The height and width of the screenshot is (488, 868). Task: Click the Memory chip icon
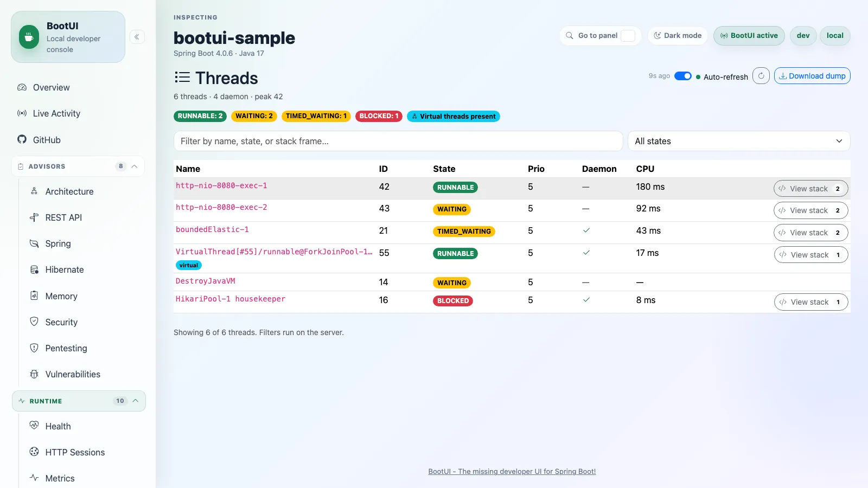[34, 296]
